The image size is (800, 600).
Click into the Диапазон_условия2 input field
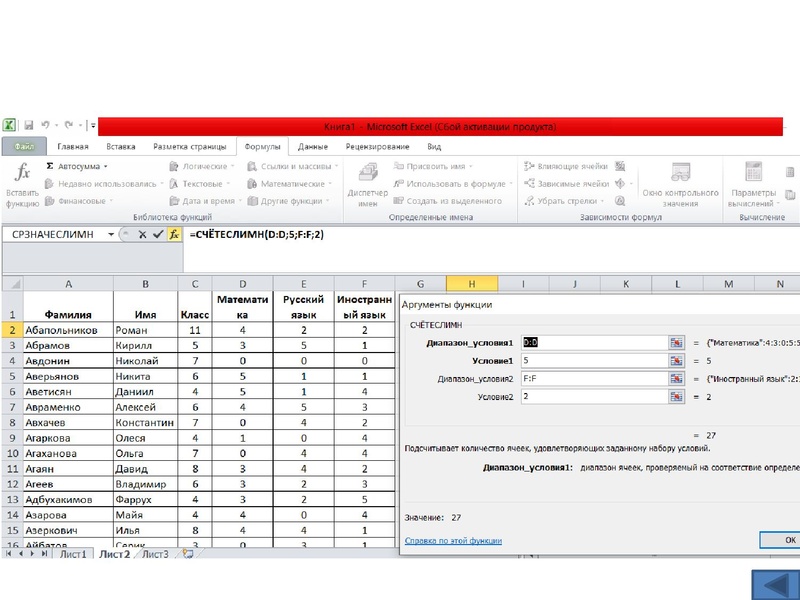coord(594,379)
